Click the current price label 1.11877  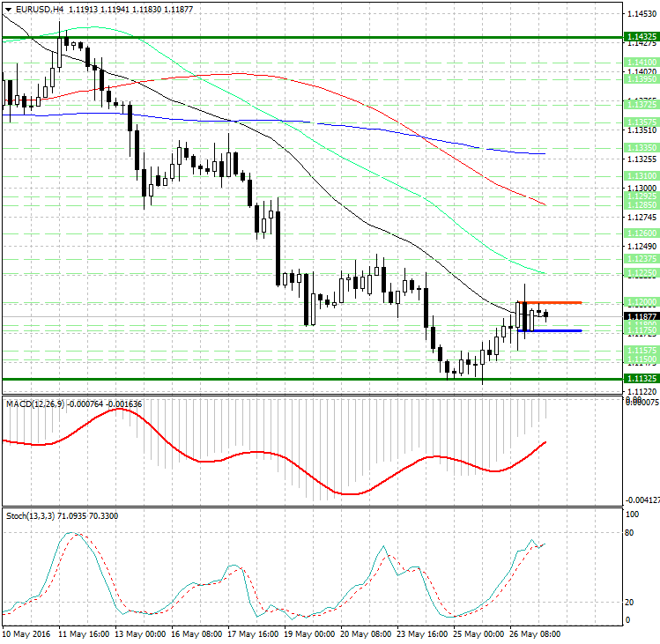pos(641,316)
